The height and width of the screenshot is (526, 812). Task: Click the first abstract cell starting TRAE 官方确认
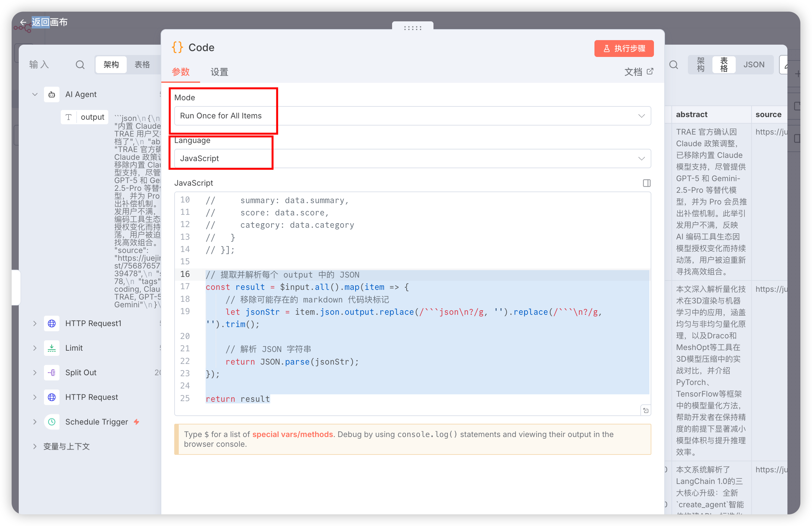711,202
